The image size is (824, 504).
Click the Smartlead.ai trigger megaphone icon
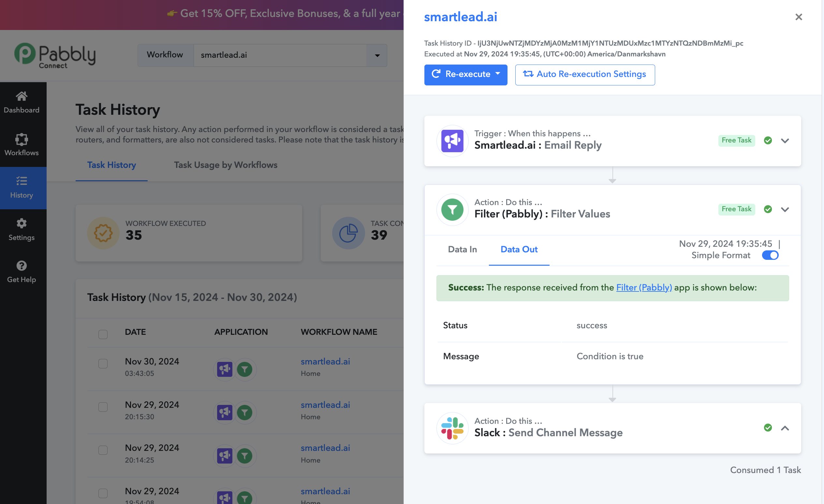click(x=452, y=141)
